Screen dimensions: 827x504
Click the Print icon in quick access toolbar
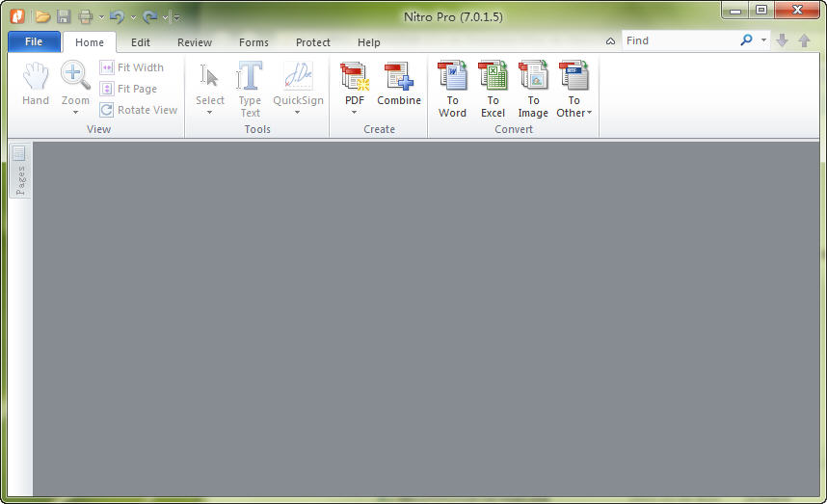[85, 17]
